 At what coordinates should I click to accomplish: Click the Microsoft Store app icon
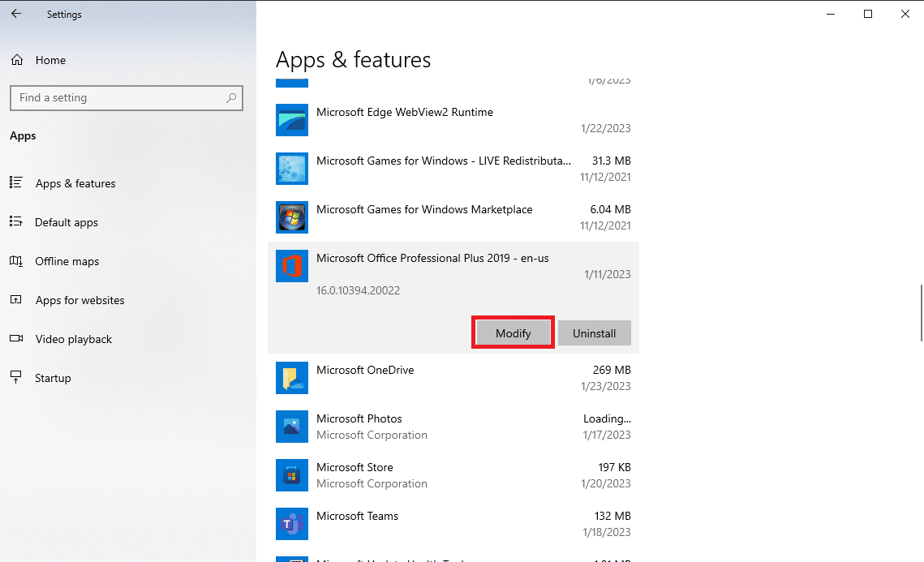tap(292, 474)
